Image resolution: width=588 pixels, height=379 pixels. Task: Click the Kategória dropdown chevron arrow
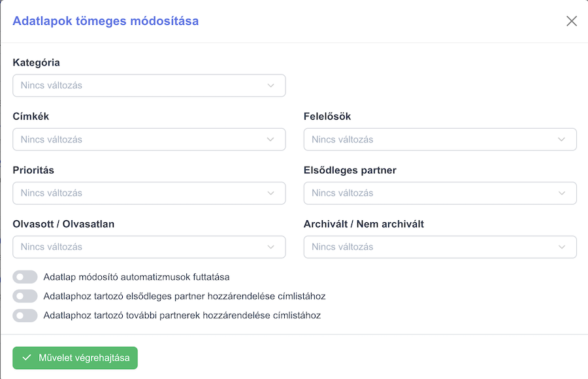click(270, 86)
